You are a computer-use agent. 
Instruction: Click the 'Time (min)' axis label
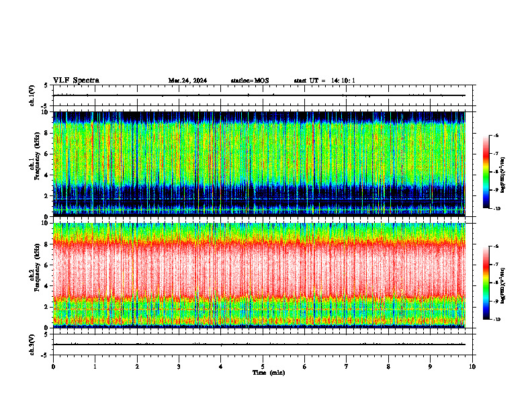pos(269,373)
